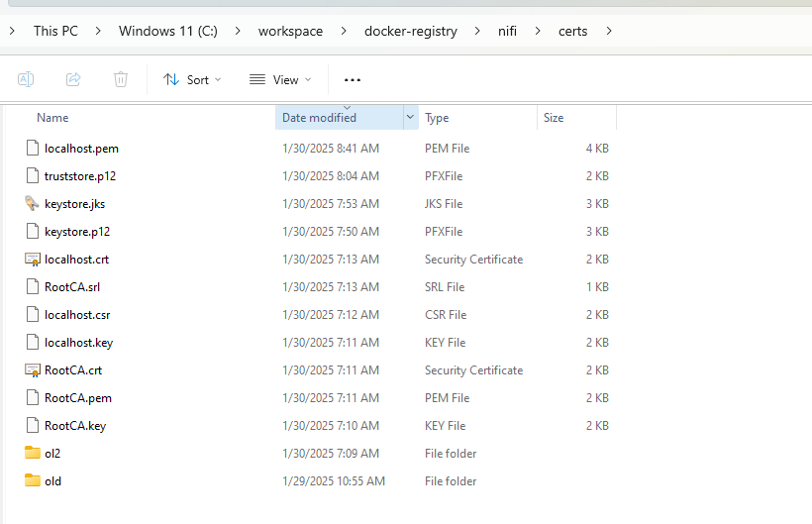Select the RootCA.pem file name
Image resolution: width=812 pixels, height=524 pixels.
click(x=77, y=398)
